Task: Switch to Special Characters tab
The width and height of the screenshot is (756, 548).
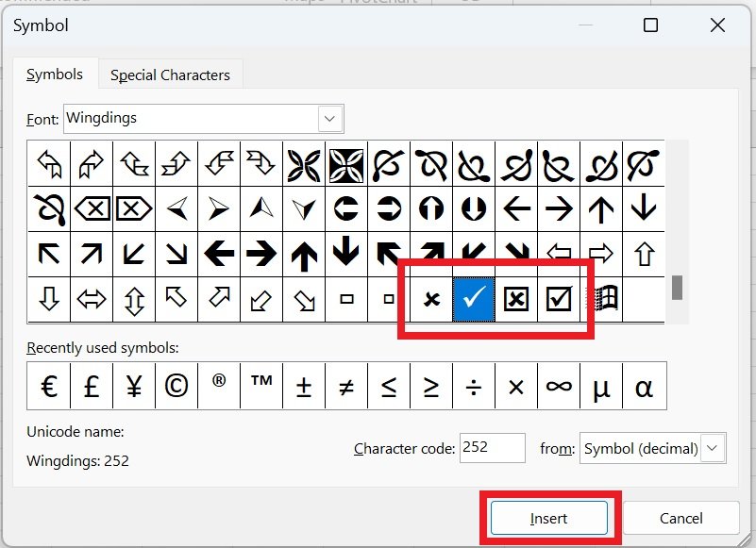Action: pos(170,75)
